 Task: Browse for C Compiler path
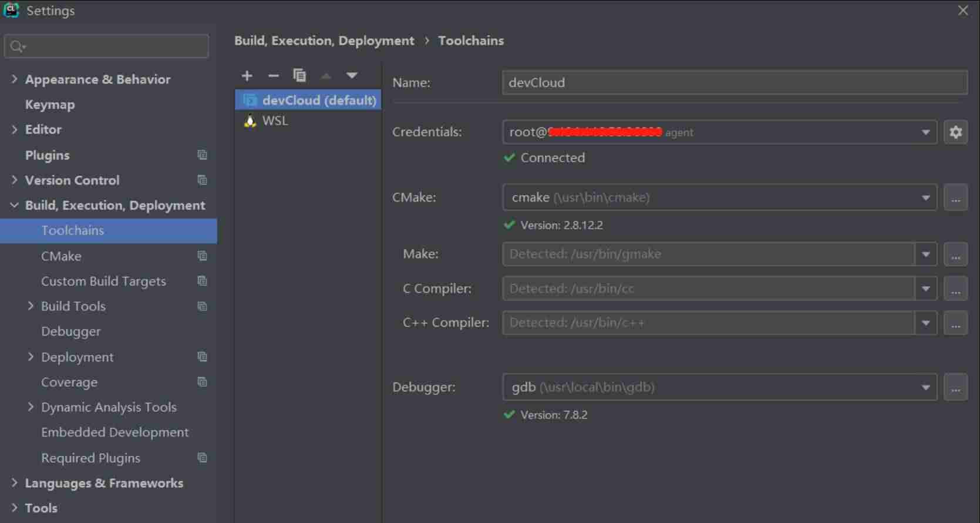(x=956, y=289)
